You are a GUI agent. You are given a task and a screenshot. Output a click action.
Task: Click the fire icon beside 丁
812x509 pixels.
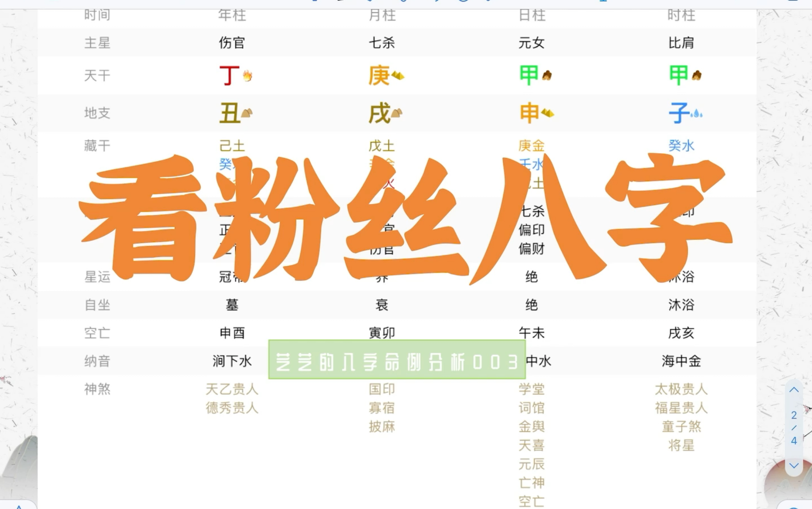(247, 76)
